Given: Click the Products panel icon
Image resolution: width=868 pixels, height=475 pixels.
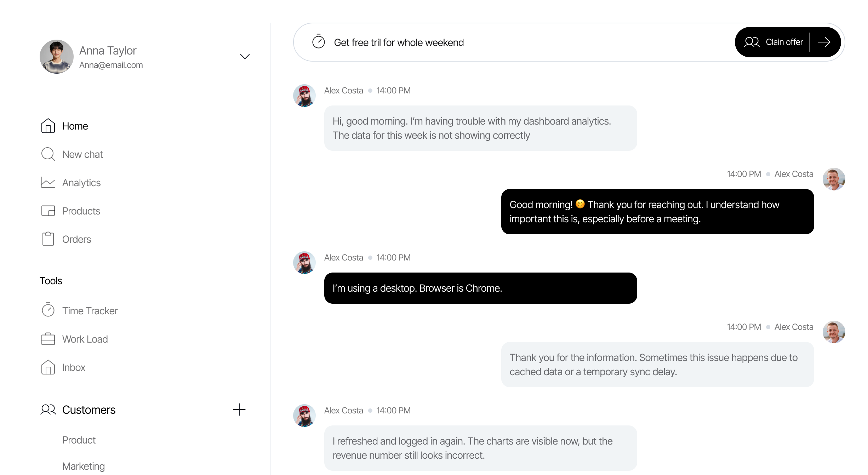Looking at the screenshot, I should 48,211.
